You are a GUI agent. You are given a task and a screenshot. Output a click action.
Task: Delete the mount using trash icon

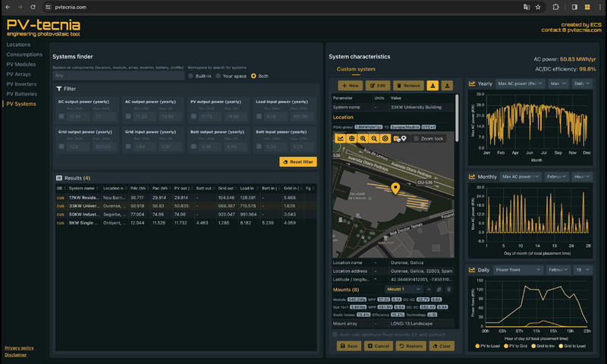click(448, 290)
